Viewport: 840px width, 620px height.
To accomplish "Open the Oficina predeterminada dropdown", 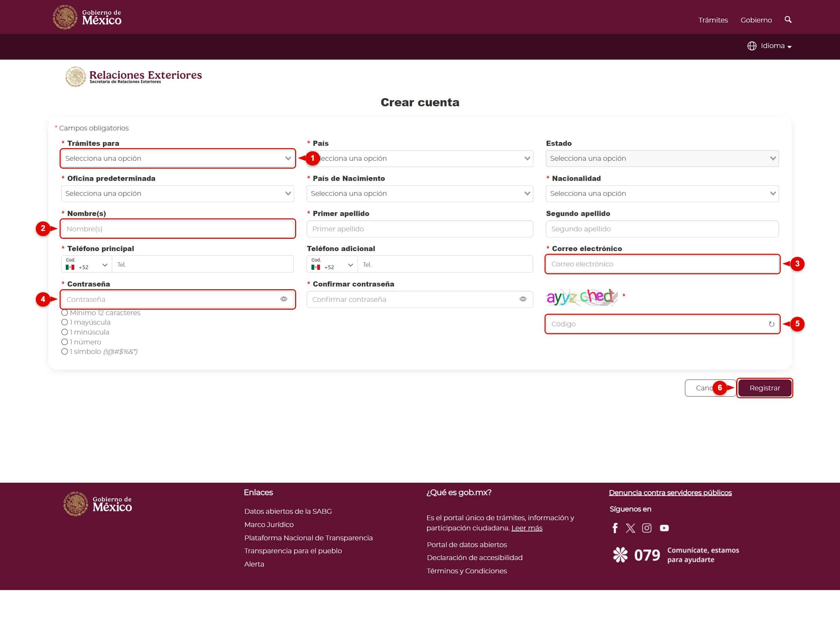I will point(178,193).
